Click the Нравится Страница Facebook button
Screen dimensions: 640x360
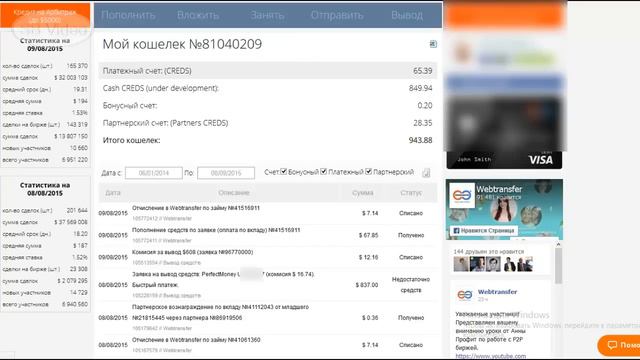(484, 231)
